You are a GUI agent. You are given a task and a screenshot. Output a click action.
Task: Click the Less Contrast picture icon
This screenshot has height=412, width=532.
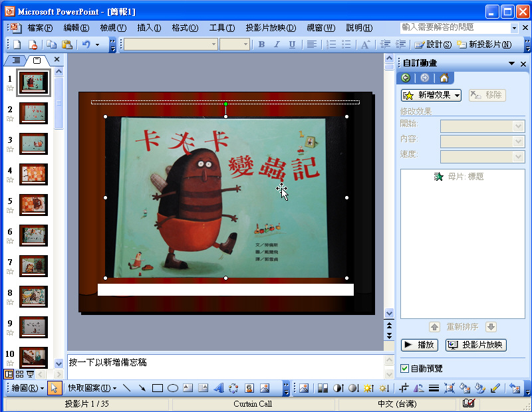(x=354, y=387)
